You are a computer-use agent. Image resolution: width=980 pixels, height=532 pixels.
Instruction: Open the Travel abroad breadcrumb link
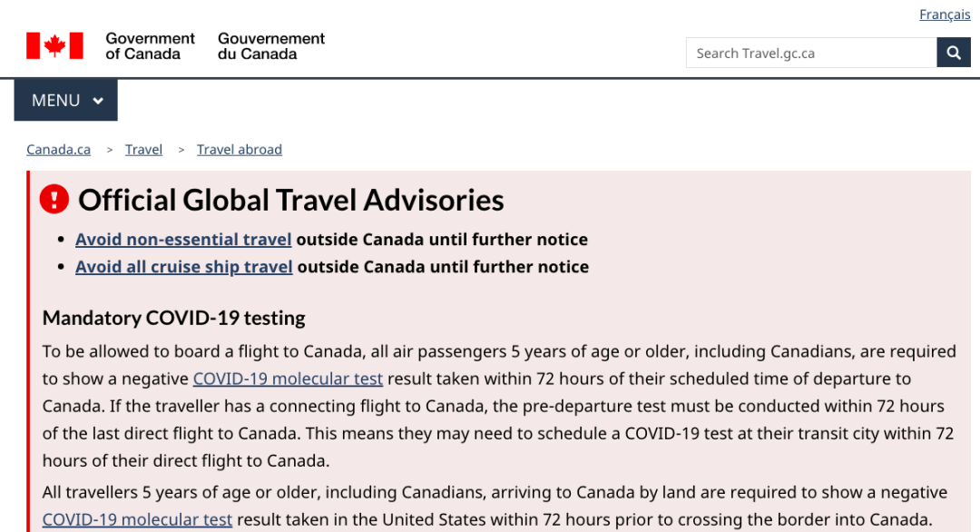pyautogui.click(x=240, y=150)
